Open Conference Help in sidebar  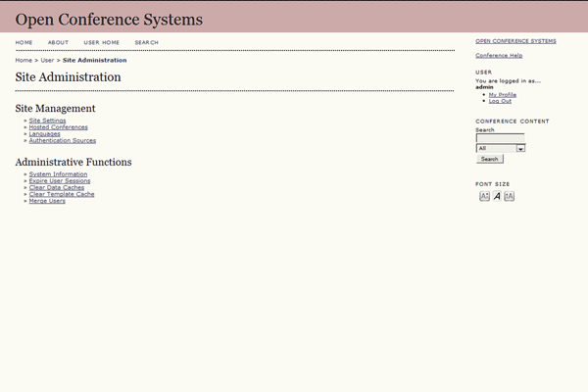tap(499, 56)
